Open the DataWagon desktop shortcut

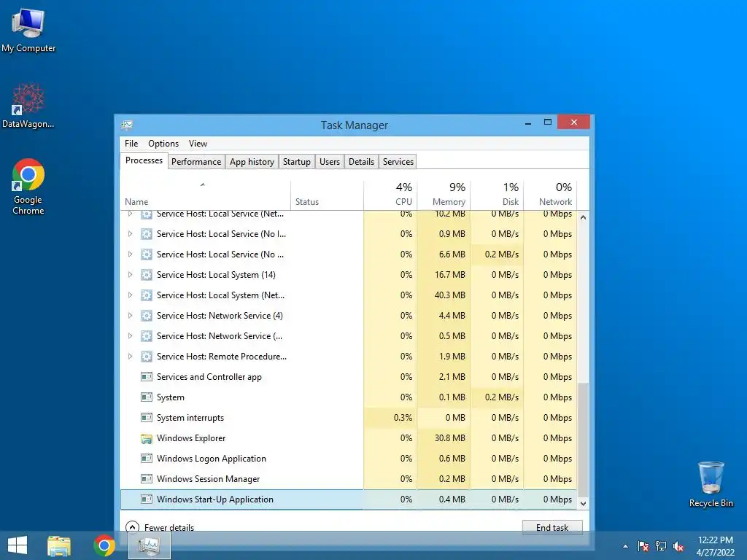point(28,106)
